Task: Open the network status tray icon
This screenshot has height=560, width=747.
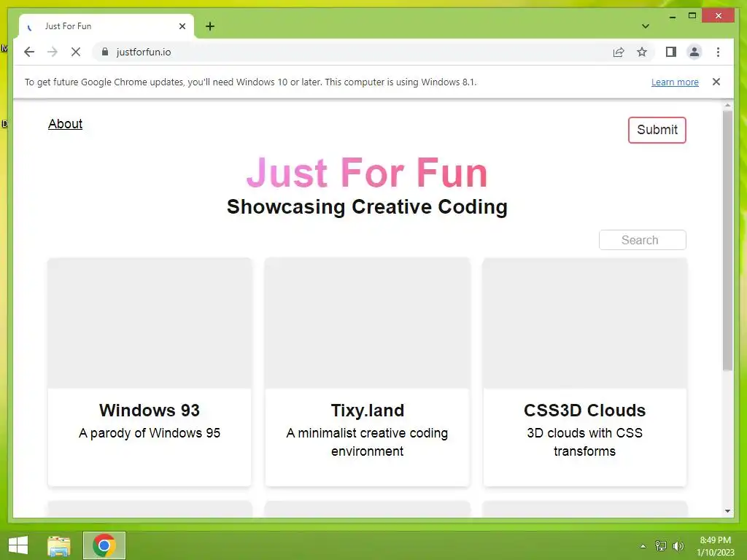Action: click(x=661, y=545)
